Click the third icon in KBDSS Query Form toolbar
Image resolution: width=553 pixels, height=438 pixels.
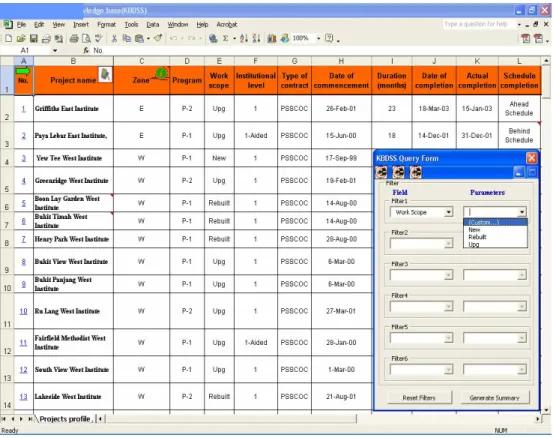pyautogui.click(x=416, y=172)
